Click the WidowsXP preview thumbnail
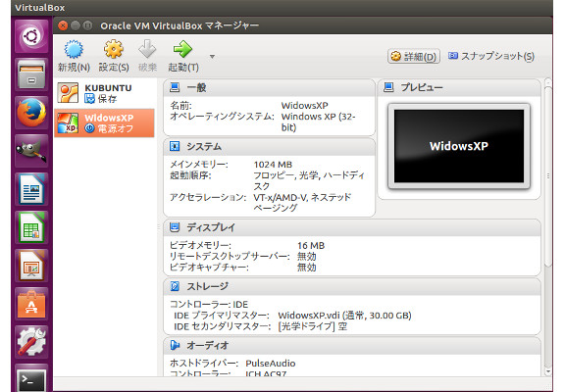 [459, 146]
